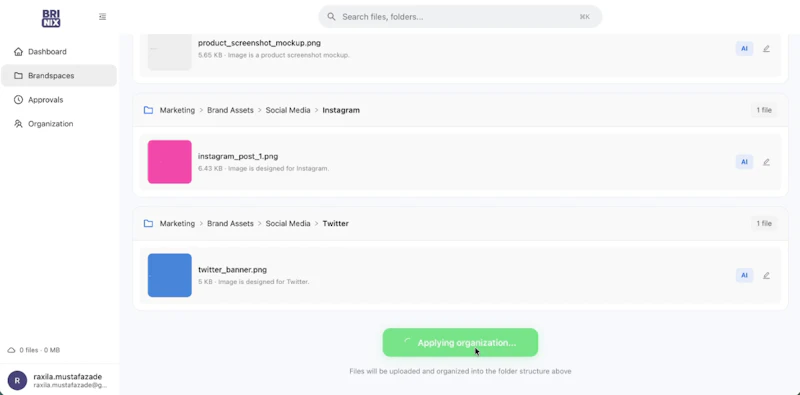Click file name product_screenshot_mockup.png
The height and width of the screenshot is (395, 800).
point(259,43)
